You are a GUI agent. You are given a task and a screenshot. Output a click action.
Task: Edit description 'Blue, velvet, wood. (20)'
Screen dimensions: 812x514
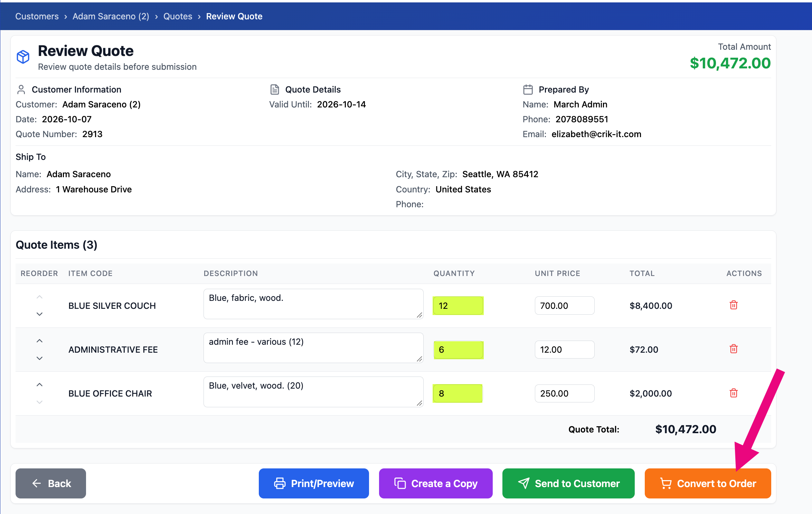(x=313, y=392)
